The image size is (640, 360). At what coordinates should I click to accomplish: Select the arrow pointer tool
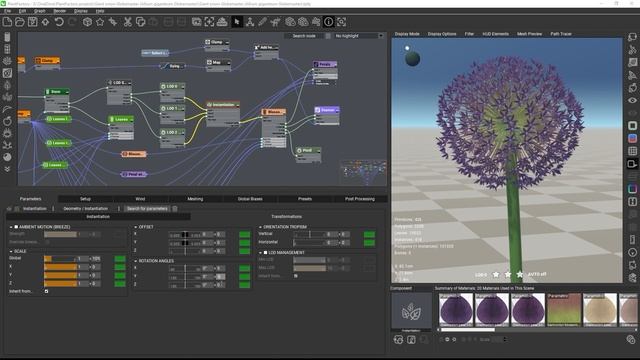236,22
